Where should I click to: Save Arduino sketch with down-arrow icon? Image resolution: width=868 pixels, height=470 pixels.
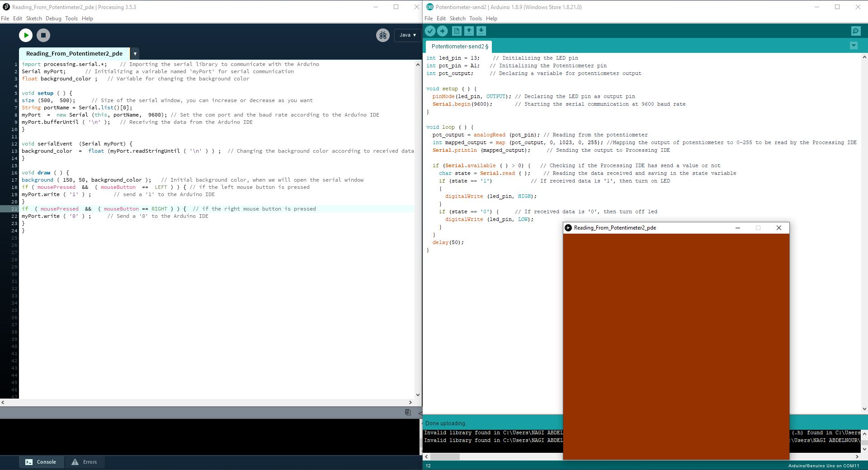481,31
